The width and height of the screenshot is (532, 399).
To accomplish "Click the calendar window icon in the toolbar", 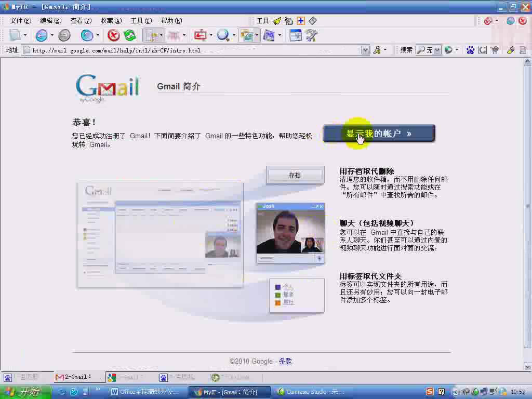I will point(295,35).
